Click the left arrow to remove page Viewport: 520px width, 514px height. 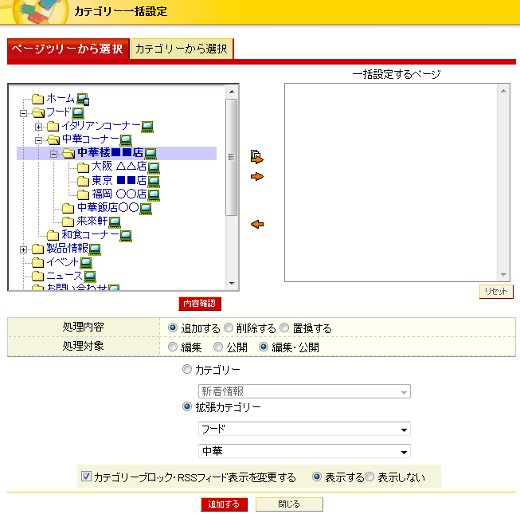[x=257, y=224]
